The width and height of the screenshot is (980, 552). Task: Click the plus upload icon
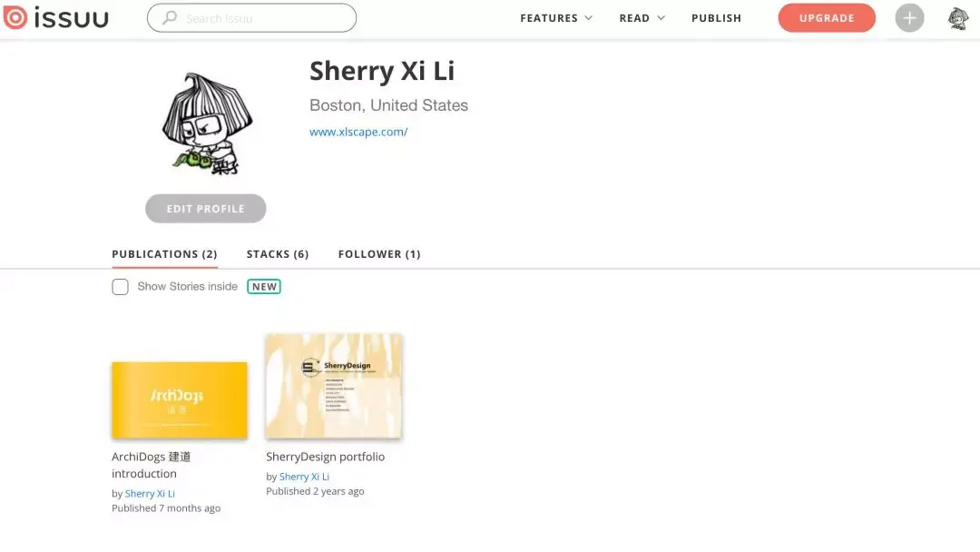[909, 18]
